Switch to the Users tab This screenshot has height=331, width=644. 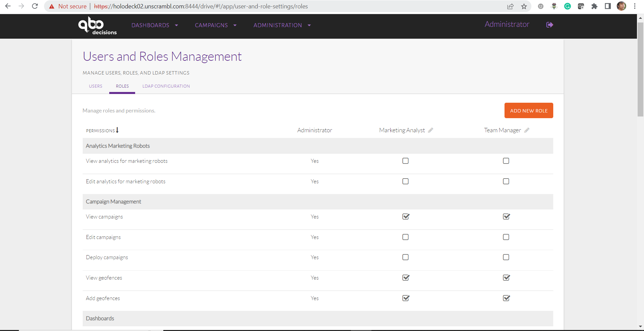coord(95,86)
